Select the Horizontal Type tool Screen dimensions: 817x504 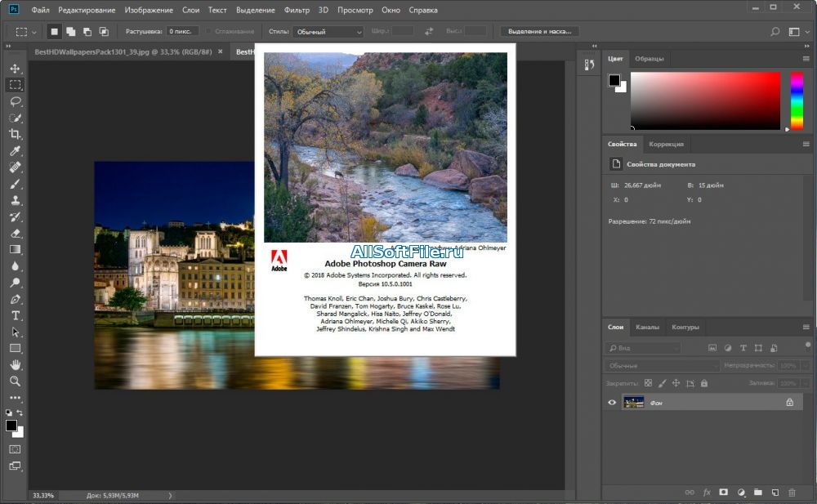(x=15, y=315)
